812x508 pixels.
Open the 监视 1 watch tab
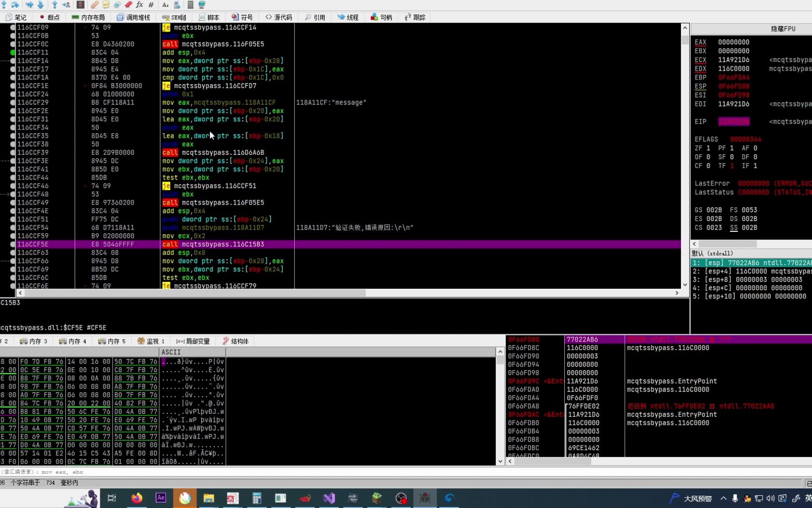click(x=151, y=341)
